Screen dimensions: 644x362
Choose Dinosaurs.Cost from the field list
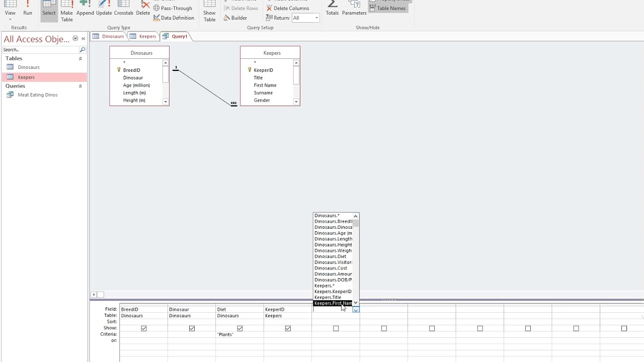pos(333,268)
